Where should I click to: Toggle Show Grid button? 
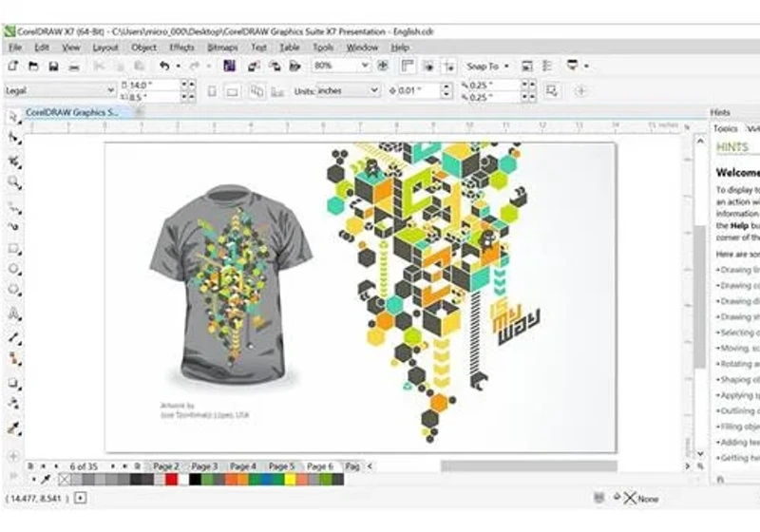click(x=428, y=66)
